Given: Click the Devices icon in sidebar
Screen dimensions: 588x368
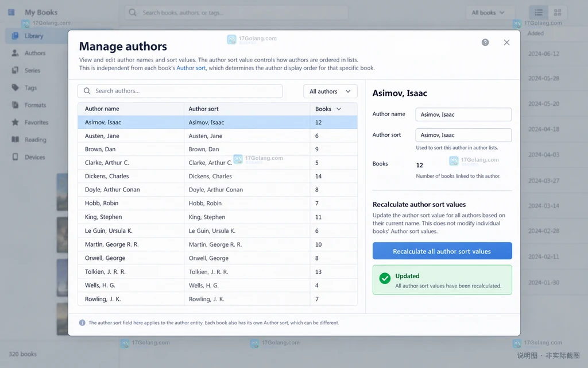Looking at the screenshot, I should [x=15, y=156].
